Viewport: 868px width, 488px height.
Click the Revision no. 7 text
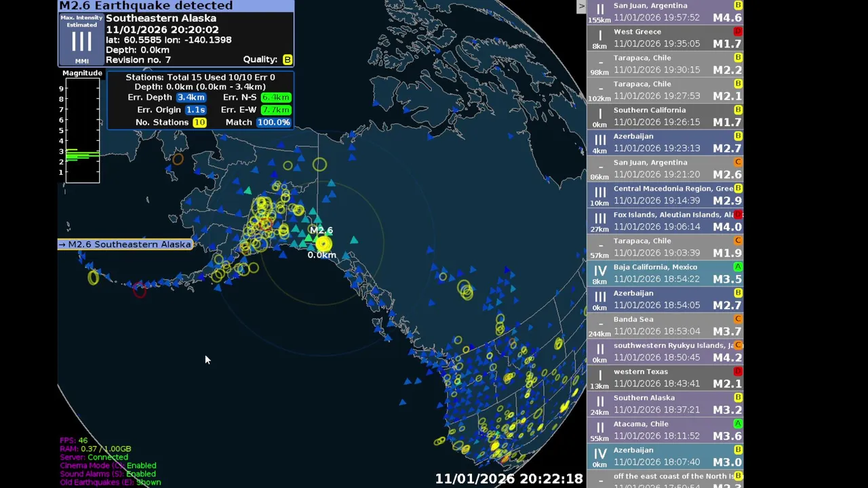(x=138, y=60)
